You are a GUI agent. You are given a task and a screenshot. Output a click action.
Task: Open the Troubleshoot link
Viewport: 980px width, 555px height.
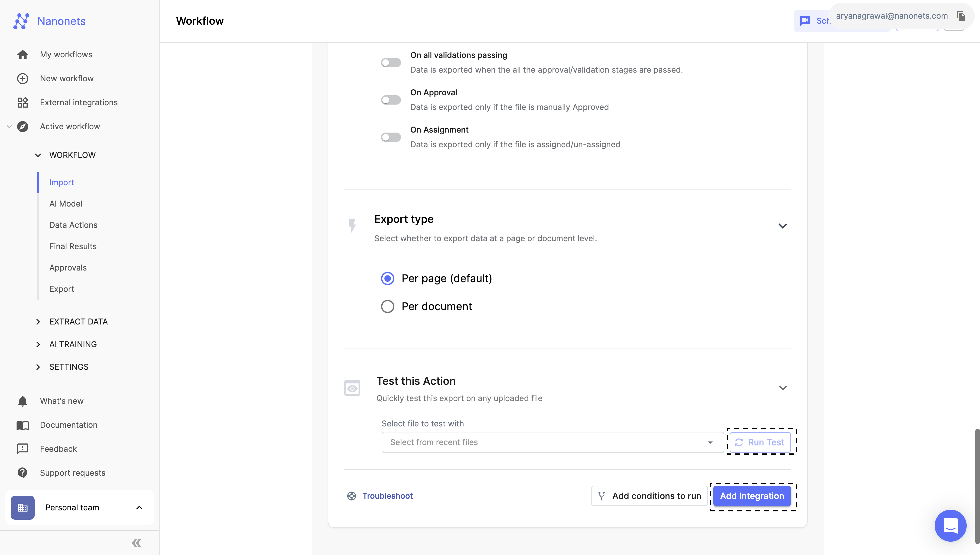click(387, 496)
